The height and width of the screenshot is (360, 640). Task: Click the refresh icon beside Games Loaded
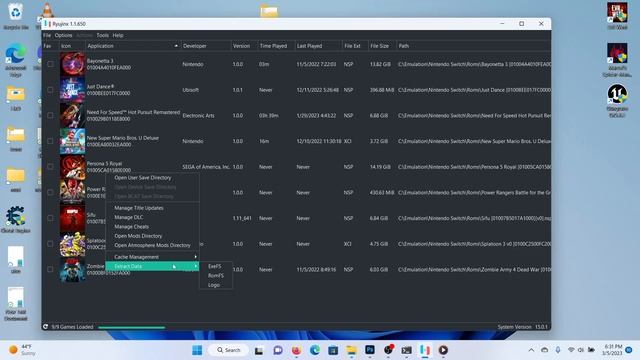point(46,327)
